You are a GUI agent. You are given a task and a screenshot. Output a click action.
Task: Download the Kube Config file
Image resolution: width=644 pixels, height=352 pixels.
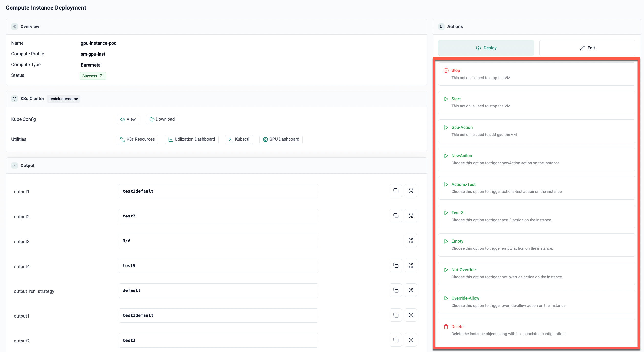162,119
